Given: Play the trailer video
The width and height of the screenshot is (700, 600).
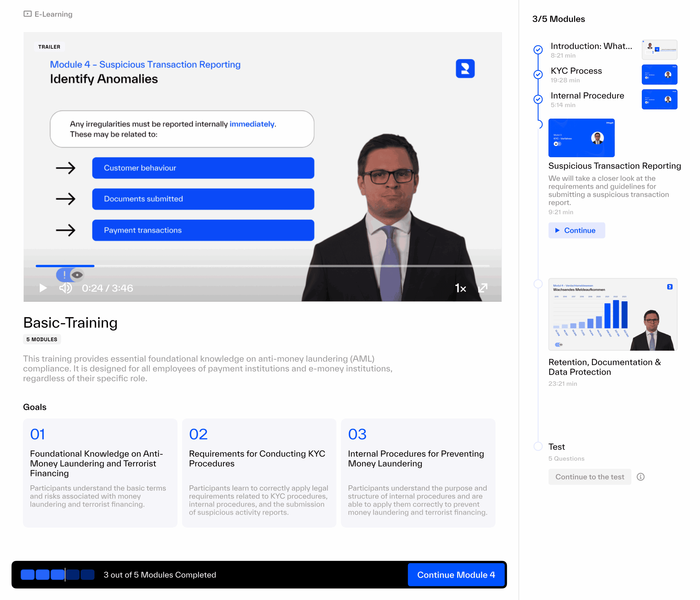Looking at the screenshot, I should pos(43,288).
